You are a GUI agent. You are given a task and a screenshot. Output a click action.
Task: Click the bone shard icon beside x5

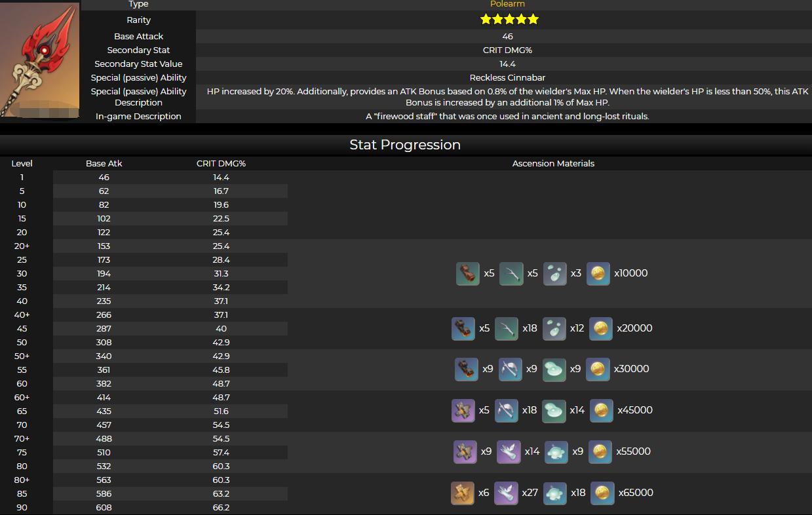(x=511, y=273)
